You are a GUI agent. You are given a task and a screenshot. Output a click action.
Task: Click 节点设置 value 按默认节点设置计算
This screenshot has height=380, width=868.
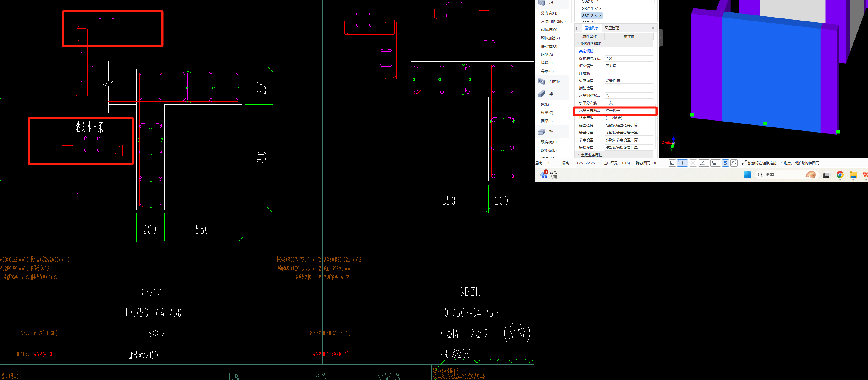click(x=629, y=140)
